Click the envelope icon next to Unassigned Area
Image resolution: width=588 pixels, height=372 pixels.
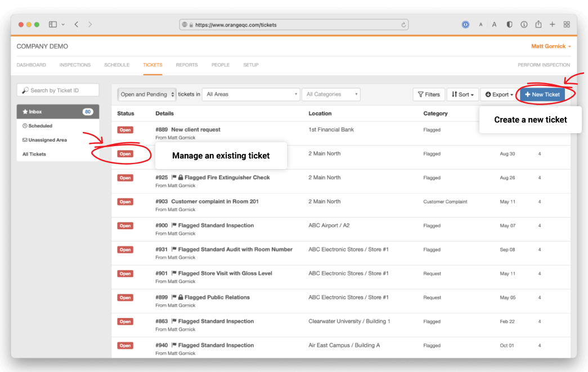click(x=25, y=140)
